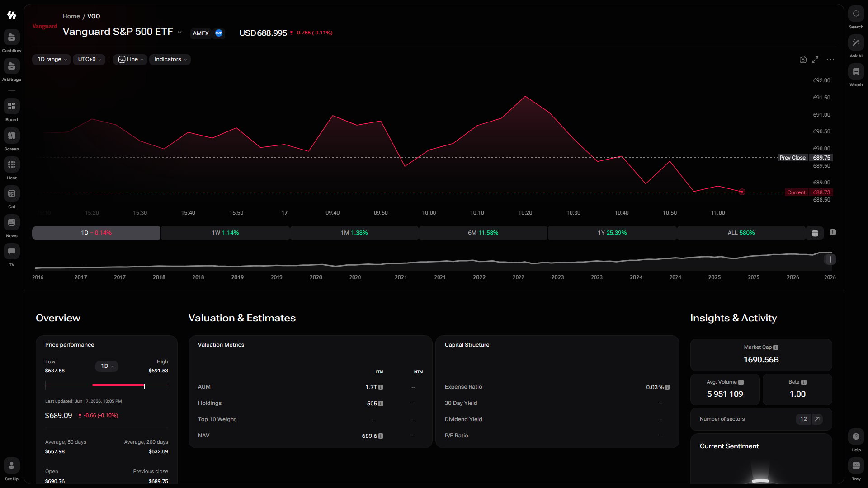Click the Top 10 Weight row label
The height and width of the screenshot is (488, 868).
[217, 419]
